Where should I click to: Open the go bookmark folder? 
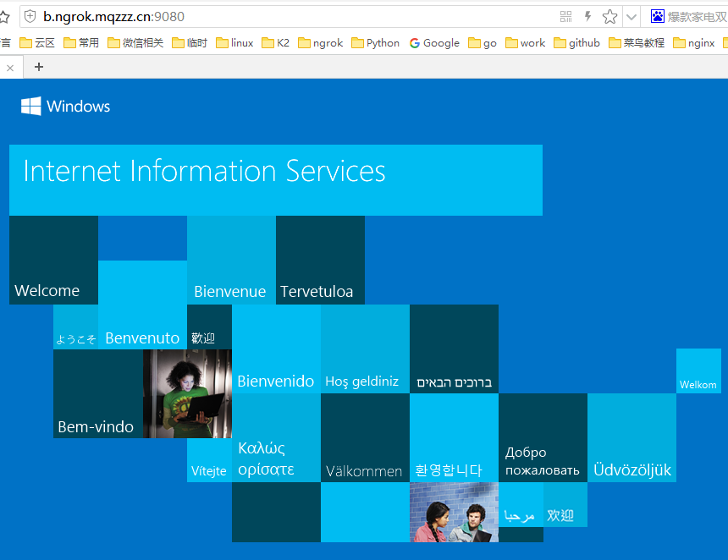[483, 43]
